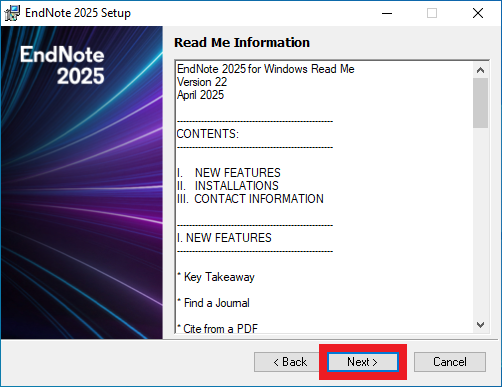
Task: Click the scroll down arrow in Read Me box
Action: point(480,324)
